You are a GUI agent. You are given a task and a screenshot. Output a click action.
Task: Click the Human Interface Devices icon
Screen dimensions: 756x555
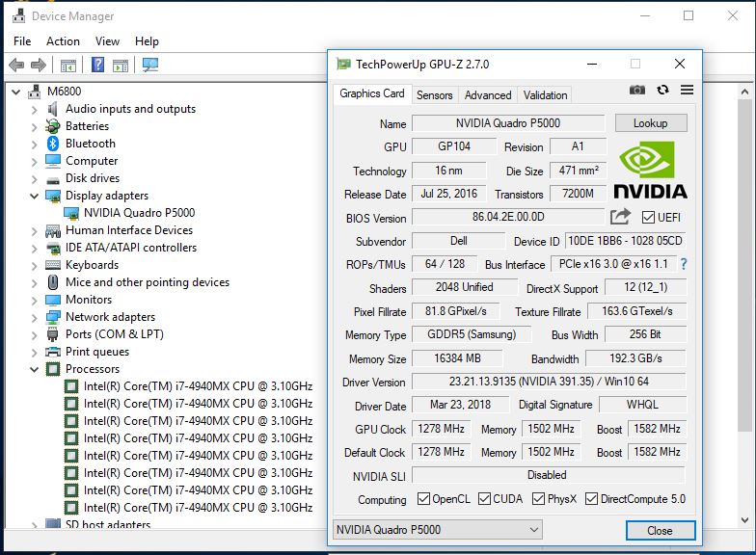52,231
